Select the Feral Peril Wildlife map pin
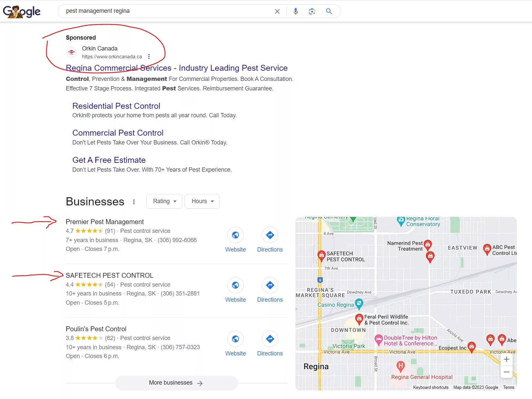The image size is (532, 399). click(359, 319)
